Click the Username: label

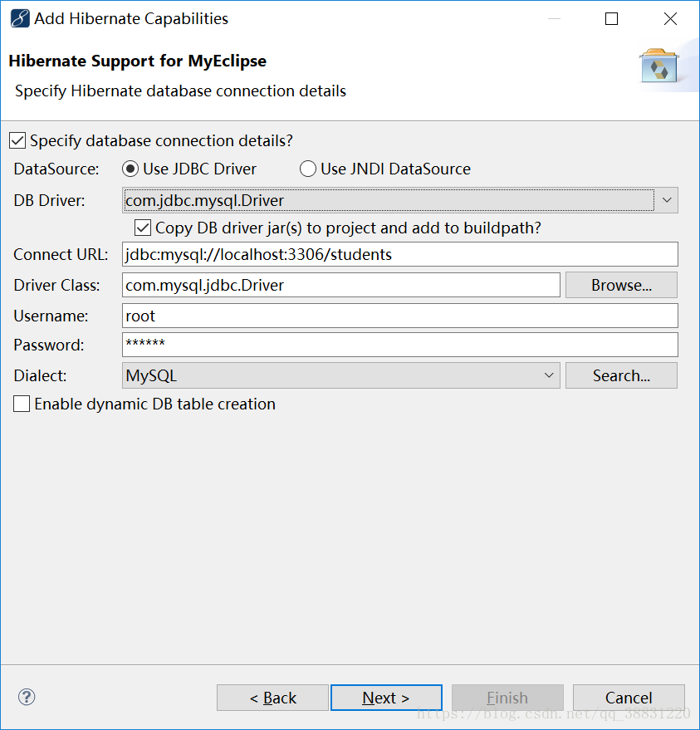pyautogui.click(x=51, y=316)
